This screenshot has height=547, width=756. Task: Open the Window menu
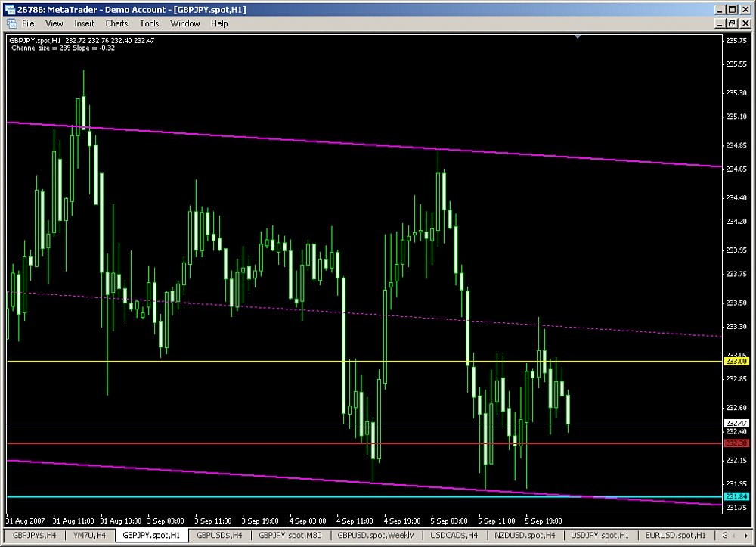pos(185,23)
